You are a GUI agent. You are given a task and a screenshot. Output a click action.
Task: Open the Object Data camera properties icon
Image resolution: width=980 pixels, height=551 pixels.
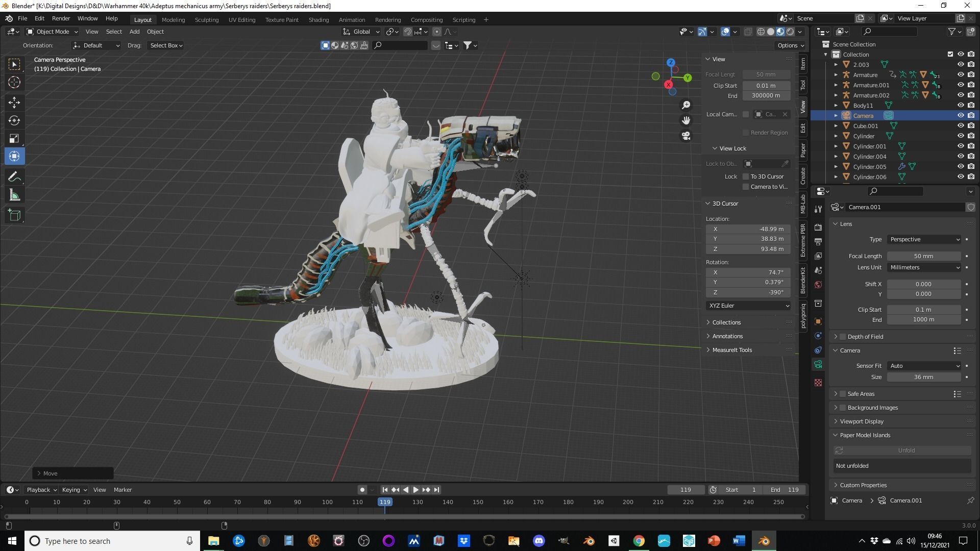point(818,364)
